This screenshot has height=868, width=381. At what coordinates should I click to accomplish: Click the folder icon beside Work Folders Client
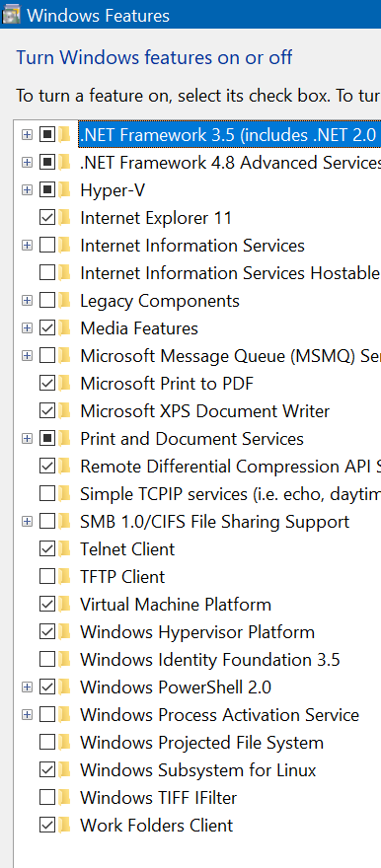(x=65, y=826)
